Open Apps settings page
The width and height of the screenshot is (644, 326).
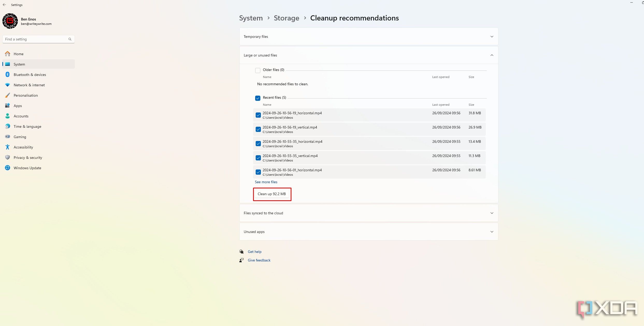(x=39, y=105)
